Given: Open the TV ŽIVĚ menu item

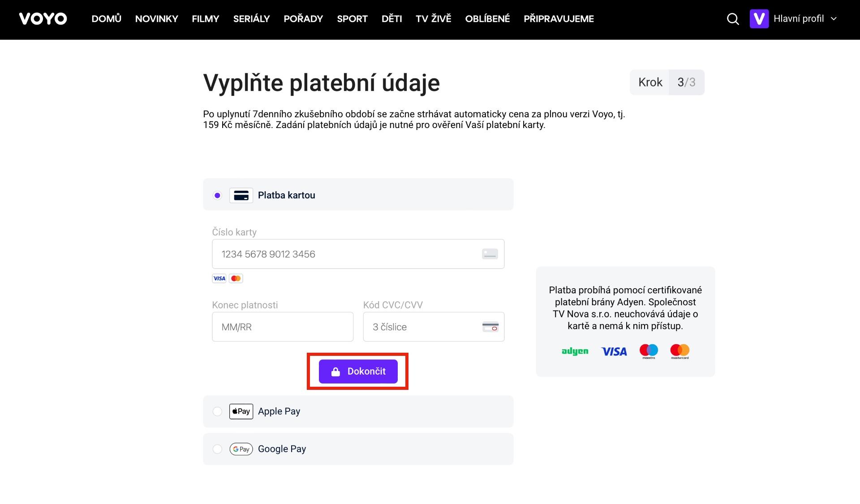Looking at the screenshot, I should (433, 19).
